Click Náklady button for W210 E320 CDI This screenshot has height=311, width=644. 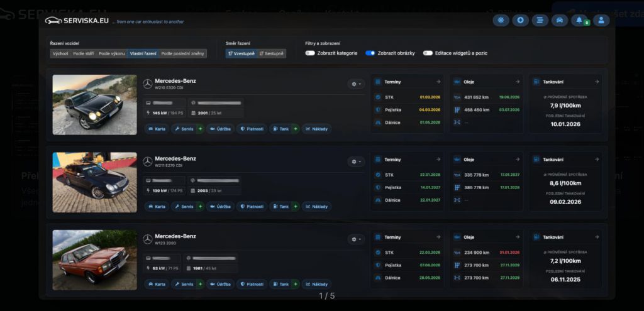tap(317, 129)
